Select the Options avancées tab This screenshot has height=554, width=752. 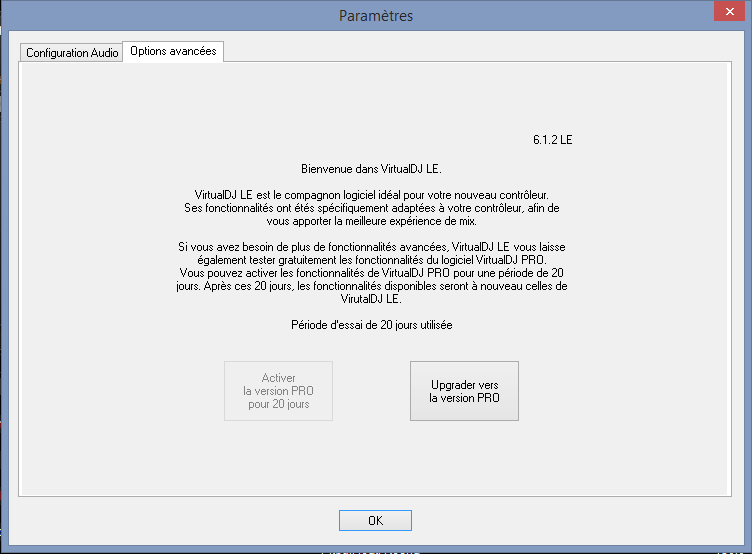point(173,51)
